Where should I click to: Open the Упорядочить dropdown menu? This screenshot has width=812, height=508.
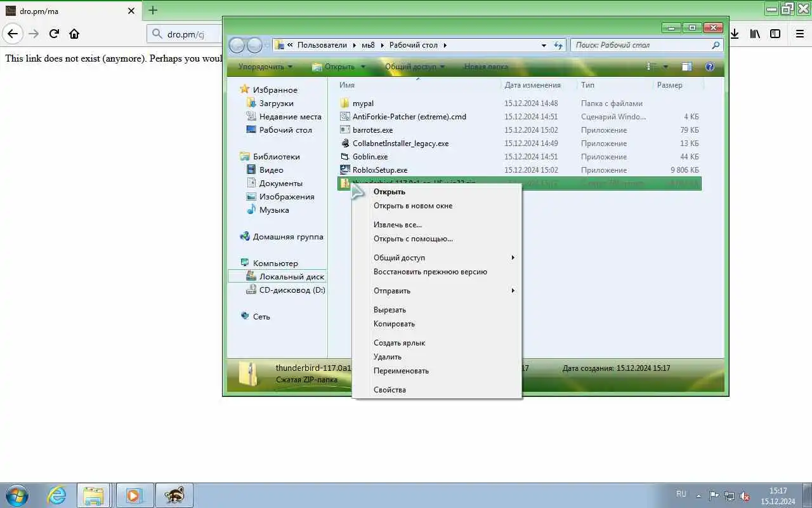point(265,67)
